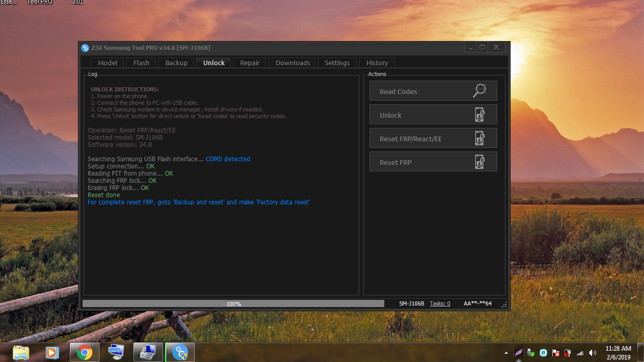The width and height of the screenshot is (644, 362).
Task: Open the network signal tray icon
Action: tap(580, 353)
